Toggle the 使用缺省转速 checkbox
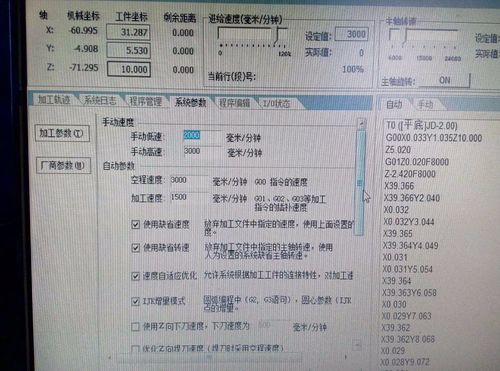This screenshot has width=500, height=371. pyautogui.click(x=135, y=248)
